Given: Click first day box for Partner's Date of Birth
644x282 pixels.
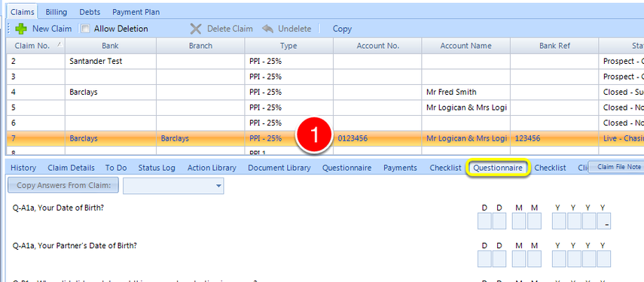Looking at the screenshot, I should [484, 259].
